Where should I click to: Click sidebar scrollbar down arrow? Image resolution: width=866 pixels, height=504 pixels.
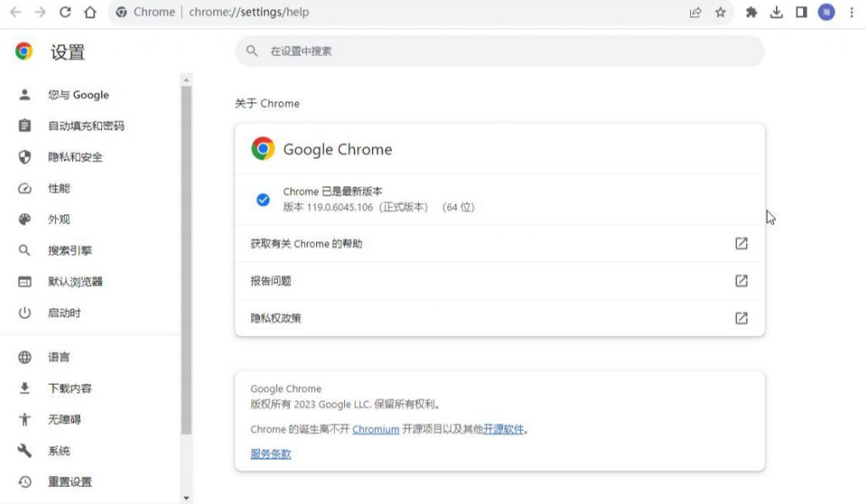pos(186,497)
